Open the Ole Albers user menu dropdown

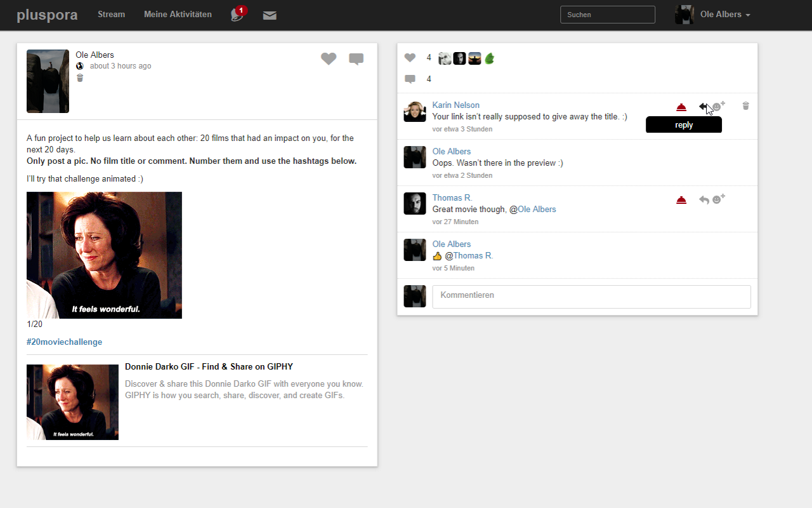(x=725, y=15)
